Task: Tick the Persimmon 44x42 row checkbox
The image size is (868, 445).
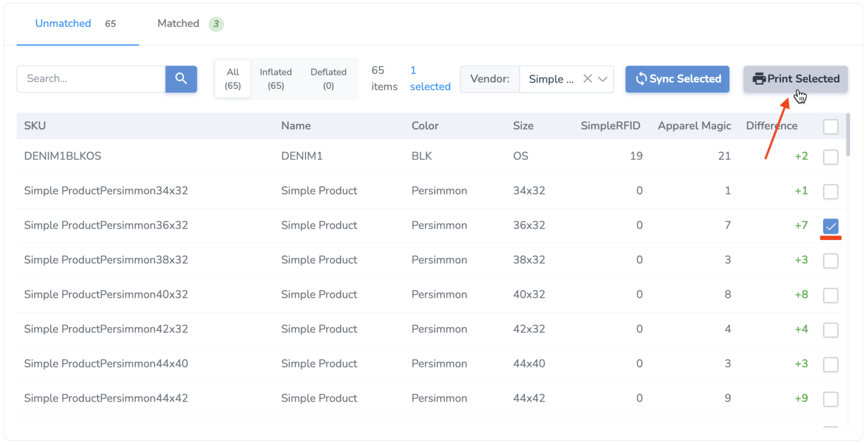Action: click(x=830, y=399)
